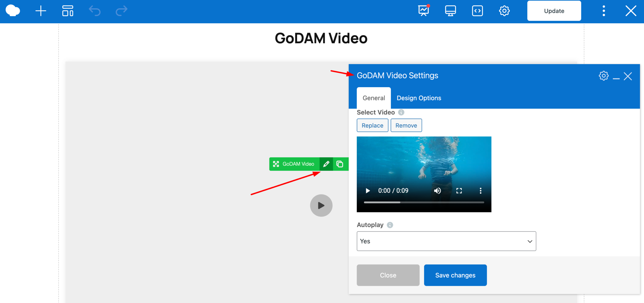The height and width of the screenshot is (303, 644).
Task: Save changes in GoDAM Video Settings
Action: [x=455, y=275]
